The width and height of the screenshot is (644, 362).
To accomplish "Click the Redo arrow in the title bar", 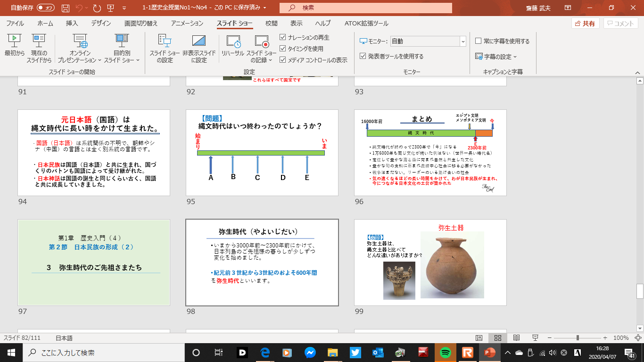I will point(97,8).
